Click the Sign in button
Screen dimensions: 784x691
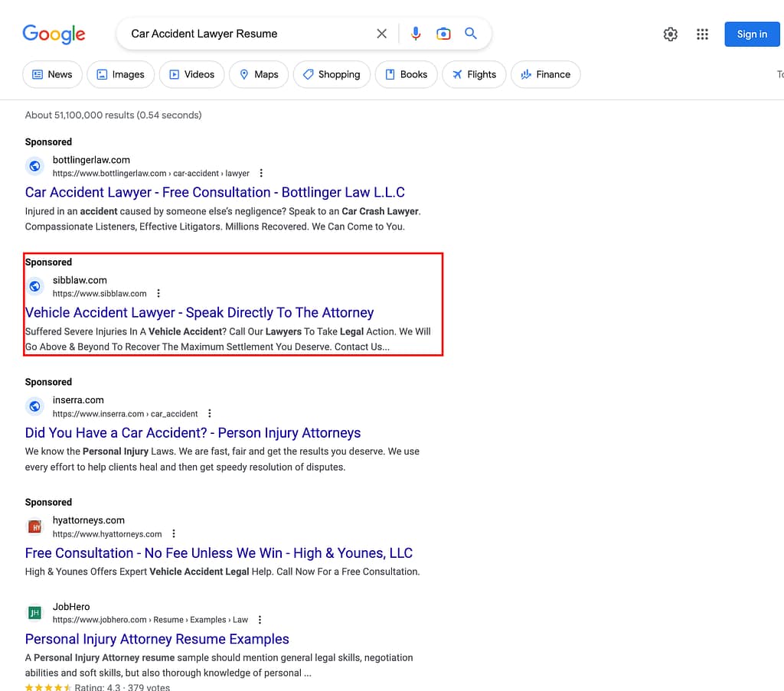pos(752,34)
